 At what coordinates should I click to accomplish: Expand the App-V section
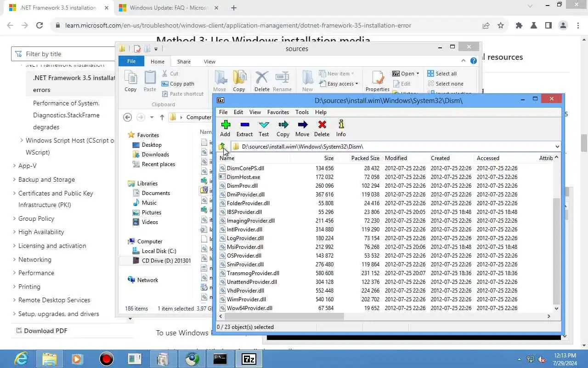(14, 166)
